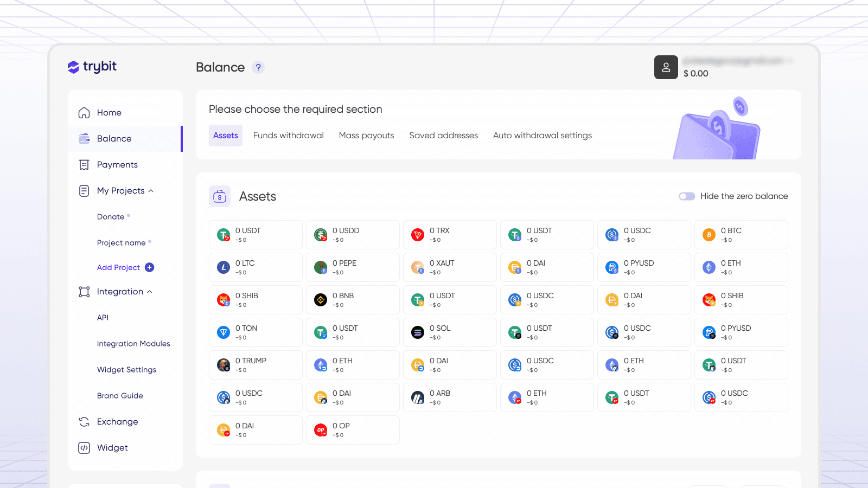Select the OP asset card
868x488 pixels.
click(x=353, y=430)
